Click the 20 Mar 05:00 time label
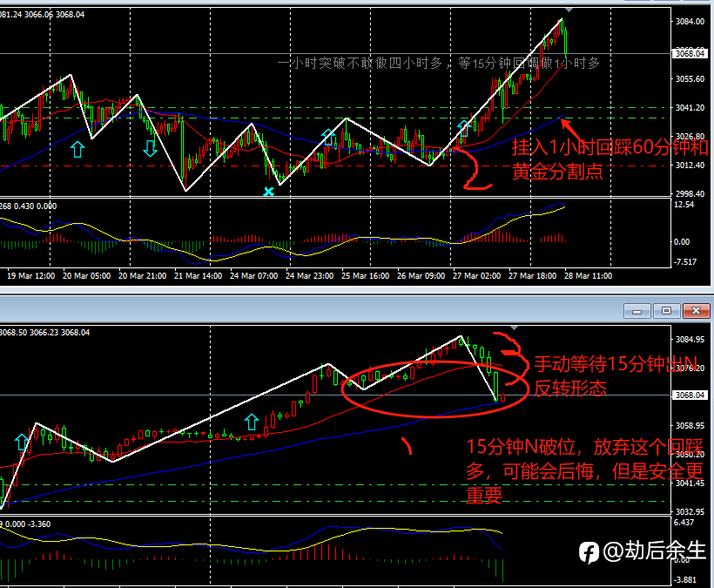Viewport: 714px width, 588px height. 86,275
